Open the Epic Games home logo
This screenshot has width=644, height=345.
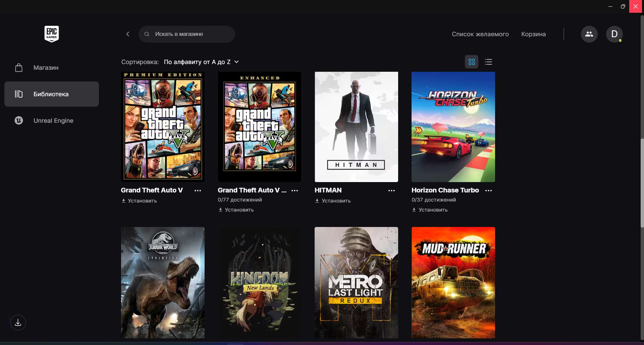coord(51,34)
